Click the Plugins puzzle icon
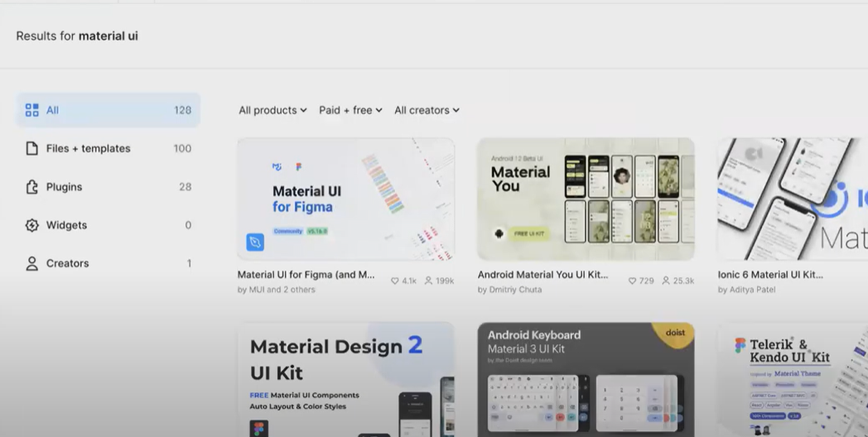The width and height of the screenshot is (868, 437). [32, 187]
